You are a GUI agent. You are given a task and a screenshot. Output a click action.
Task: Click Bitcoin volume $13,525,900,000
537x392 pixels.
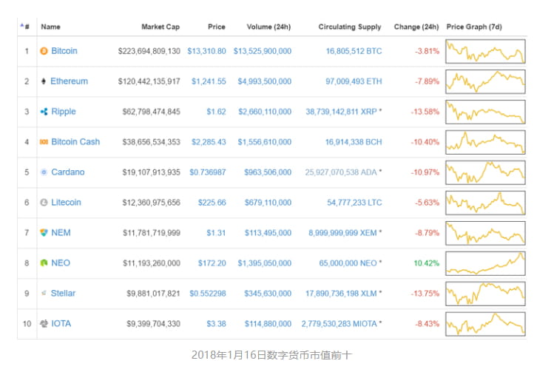click(x=263, y=51)
